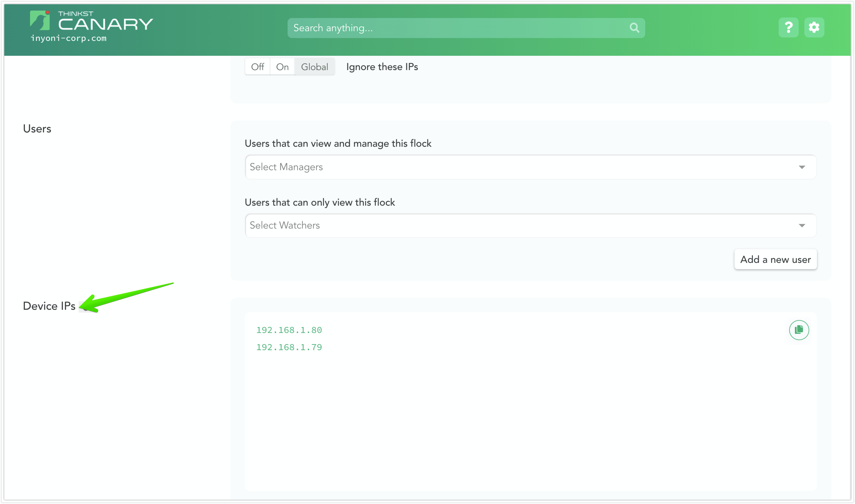
Task: Click the IP address 192.168.1.79
Action: (289, 347)
